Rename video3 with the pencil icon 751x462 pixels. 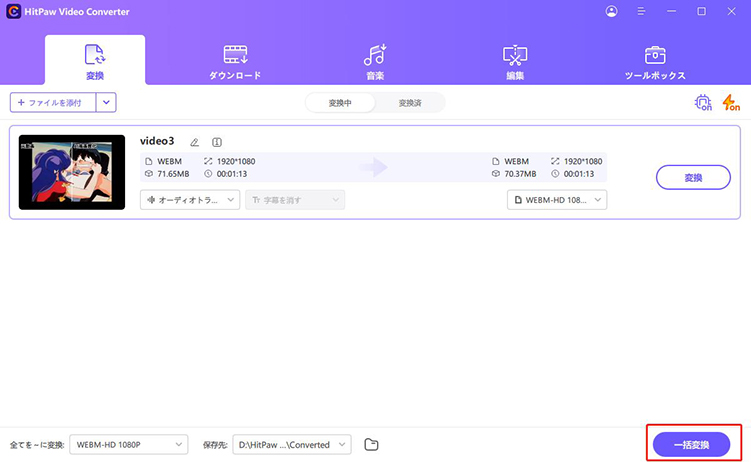194,142
